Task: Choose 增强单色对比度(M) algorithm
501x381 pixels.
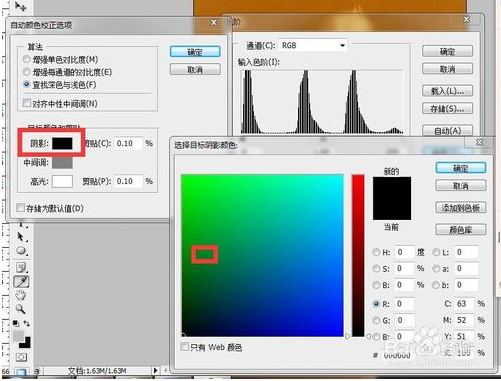Action: pyautogui.click(x=26, y=60)
